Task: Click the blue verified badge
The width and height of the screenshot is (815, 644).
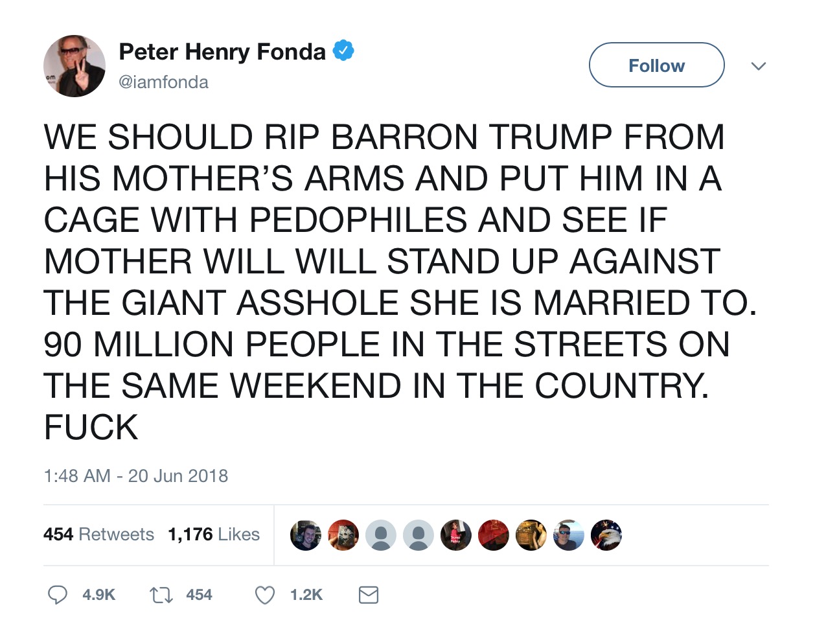Action: click(343, 51)
